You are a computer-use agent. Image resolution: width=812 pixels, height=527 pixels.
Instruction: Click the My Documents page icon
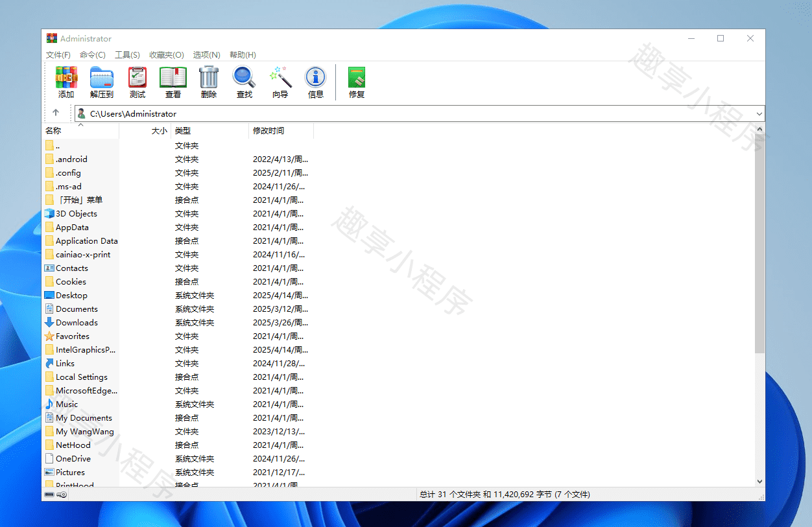(49, 417)
